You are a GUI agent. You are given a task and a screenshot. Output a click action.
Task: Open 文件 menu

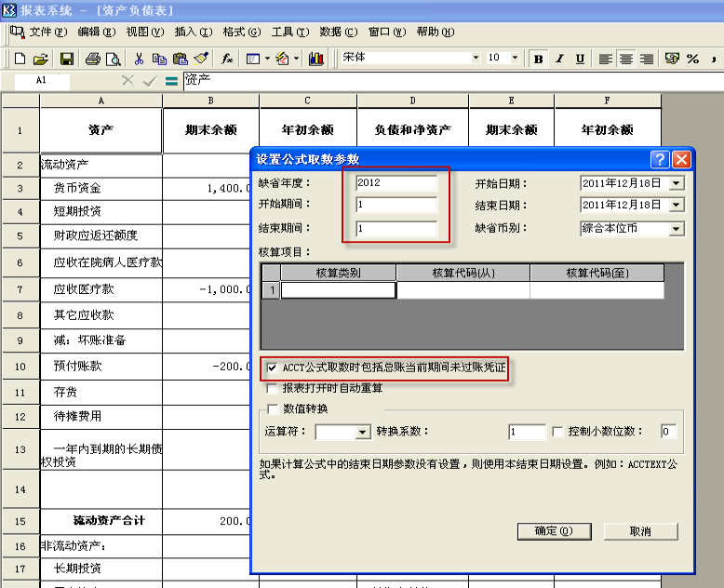[x=48, y=32]
